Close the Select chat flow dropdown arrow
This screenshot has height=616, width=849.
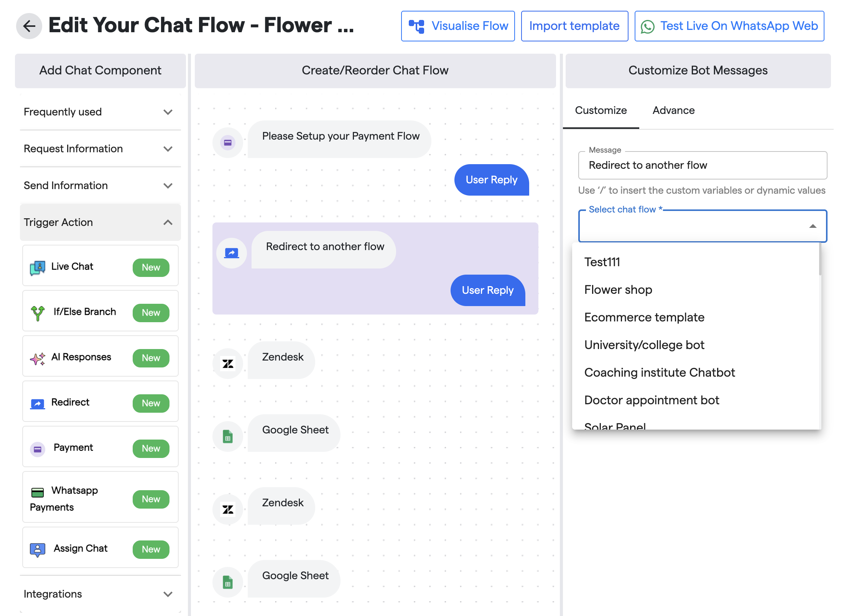813,226
